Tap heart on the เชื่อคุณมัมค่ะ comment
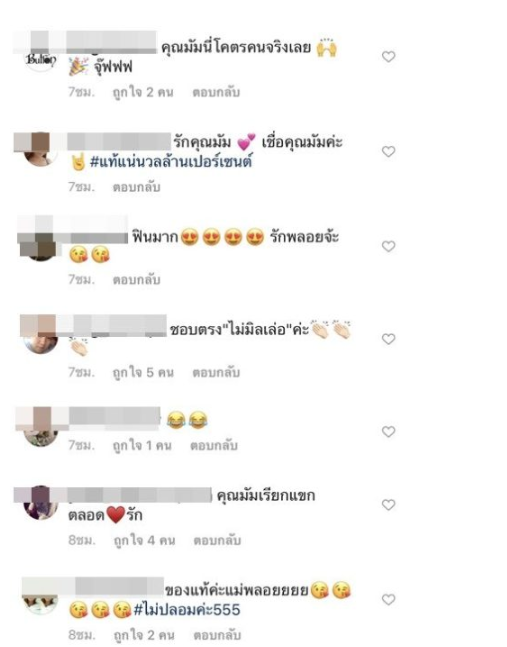The height and width of the screenshot is (647, 507). (388, 151)
